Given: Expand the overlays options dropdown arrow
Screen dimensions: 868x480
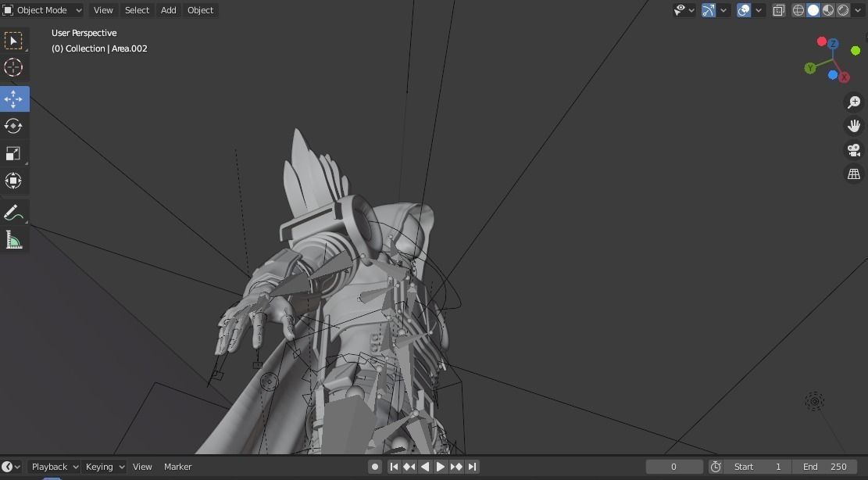Looking at the screenshot, I should coord(759,10).
